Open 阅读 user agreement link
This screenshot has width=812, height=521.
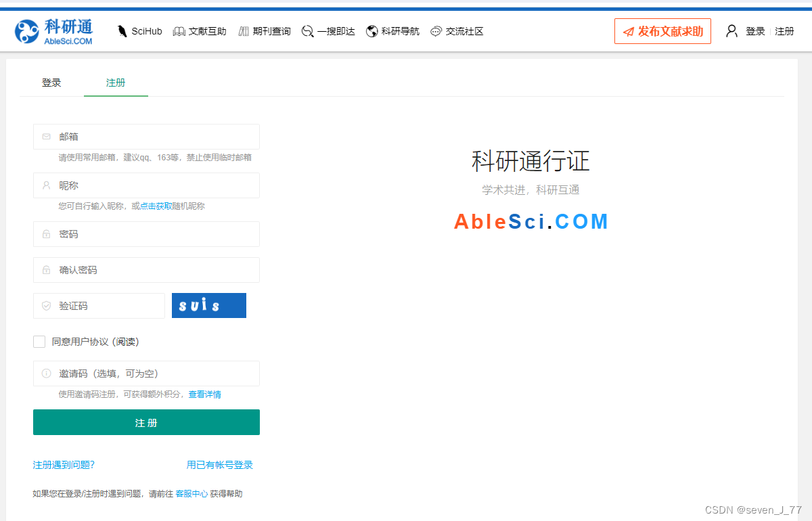click(127, 342)
